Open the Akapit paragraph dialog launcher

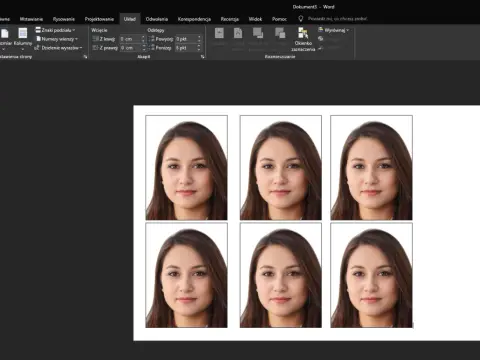(x=202, y=57)
